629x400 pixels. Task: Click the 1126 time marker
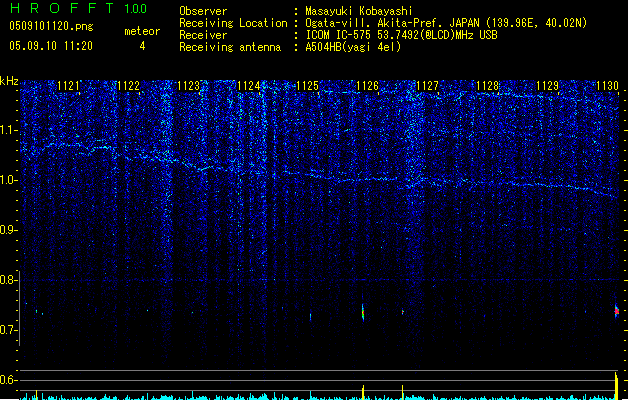tap(367, 86)
